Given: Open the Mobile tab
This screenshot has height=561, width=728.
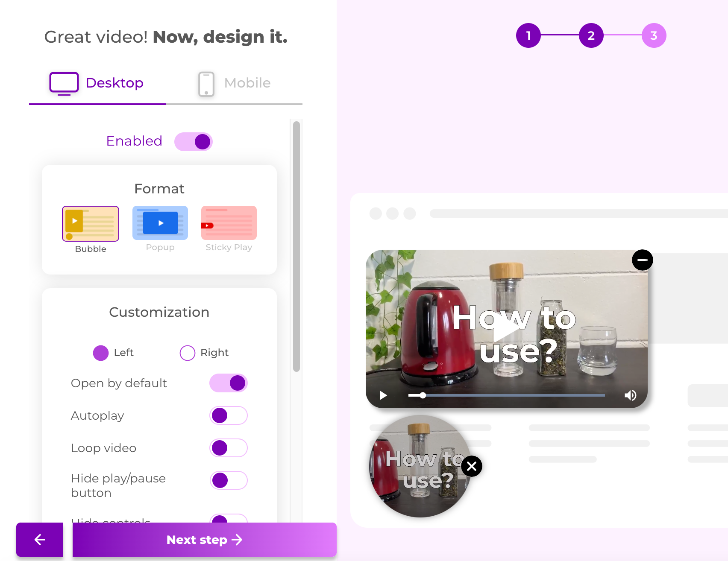Looking at the screenshot, I should (234, 84).
